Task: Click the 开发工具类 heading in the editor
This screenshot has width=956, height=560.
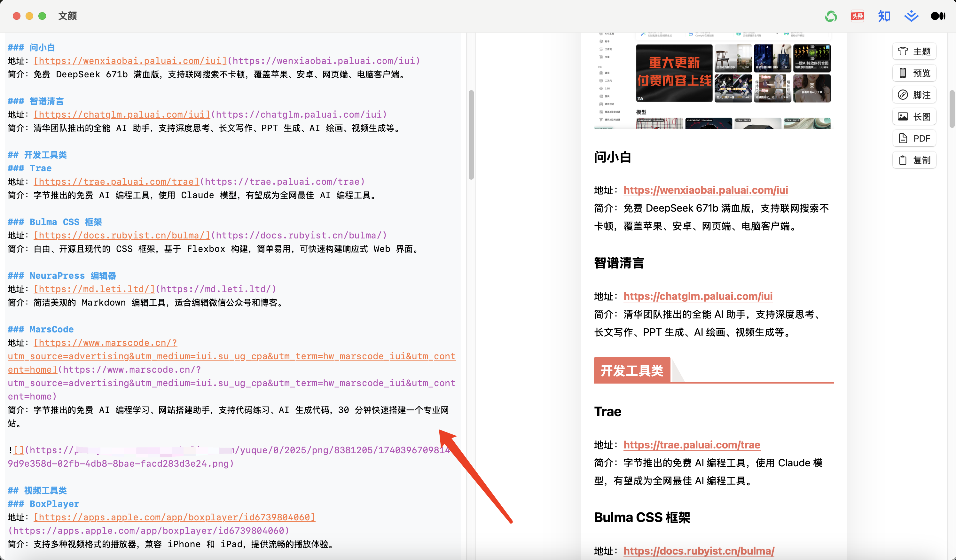Action: pos(45,155)
